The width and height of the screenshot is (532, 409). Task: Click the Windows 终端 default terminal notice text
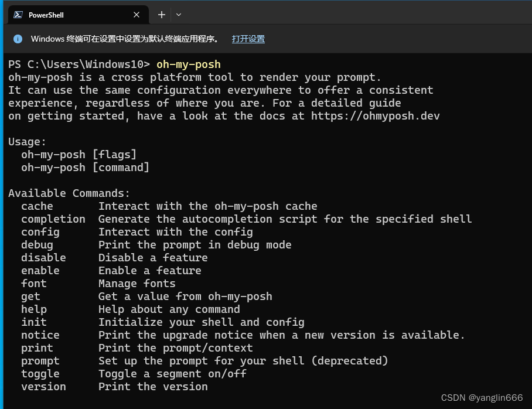point(125,39)
